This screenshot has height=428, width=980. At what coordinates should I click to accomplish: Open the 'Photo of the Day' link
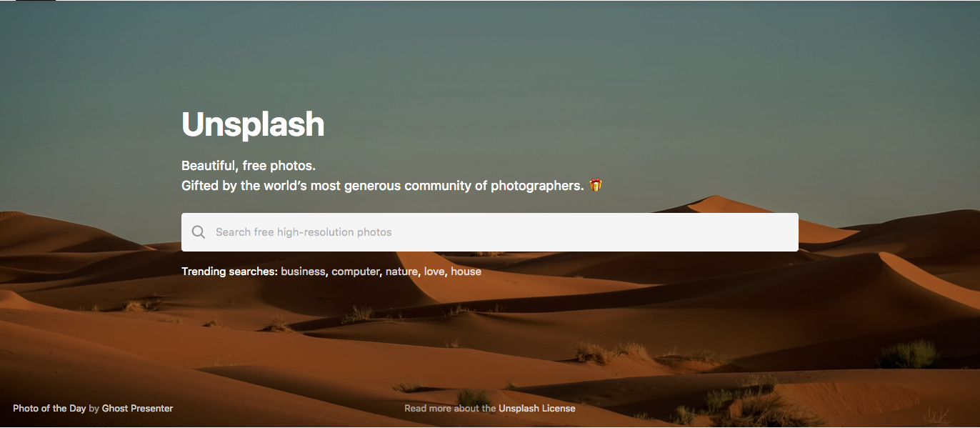[x=49, y=409]
